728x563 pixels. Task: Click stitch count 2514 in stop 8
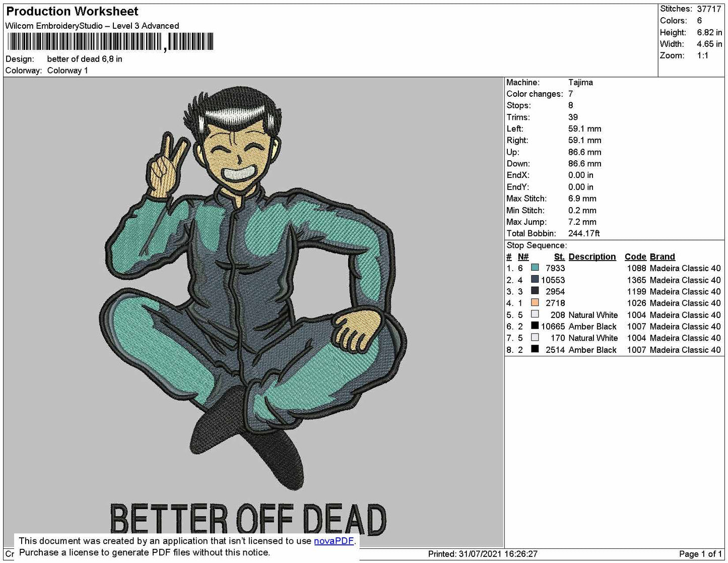[555, 350]
